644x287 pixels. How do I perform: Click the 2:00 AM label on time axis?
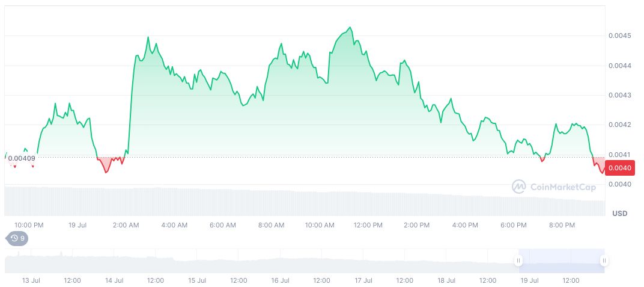126,225
